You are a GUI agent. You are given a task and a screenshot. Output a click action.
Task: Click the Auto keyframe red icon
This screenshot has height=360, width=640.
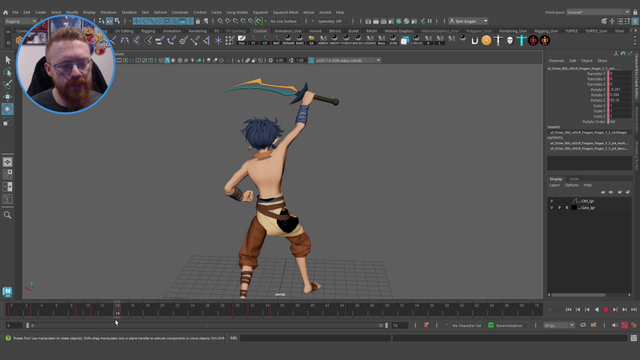(624, 325)
